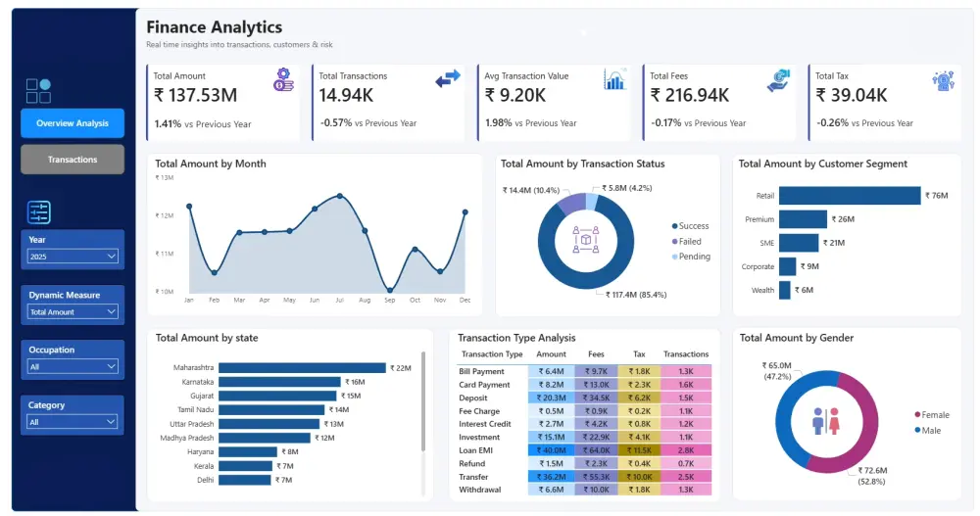
Task: Click the Total Fees hand-coin icon
Action: pyautogui.click(x=779, y=80)
